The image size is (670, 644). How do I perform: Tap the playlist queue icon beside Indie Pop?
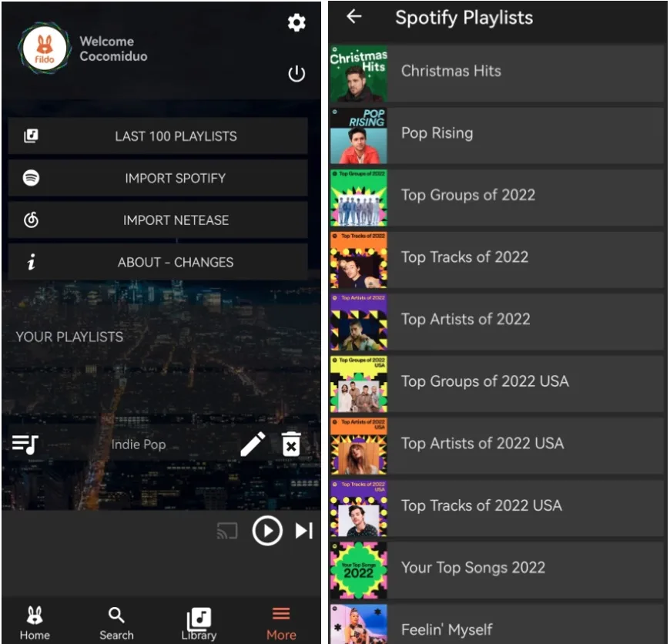[x=25, y=444]
